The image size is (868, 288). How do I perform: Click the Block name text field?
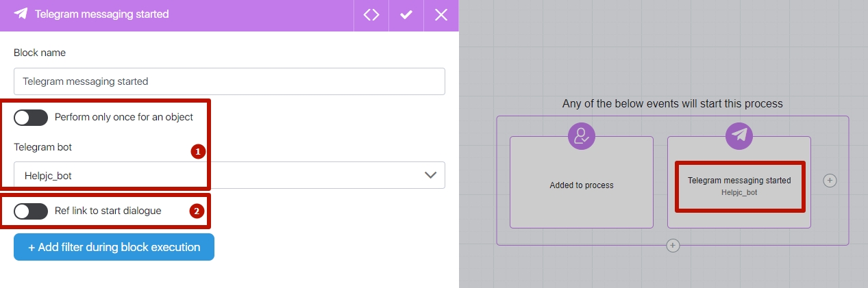pos(230,81)
